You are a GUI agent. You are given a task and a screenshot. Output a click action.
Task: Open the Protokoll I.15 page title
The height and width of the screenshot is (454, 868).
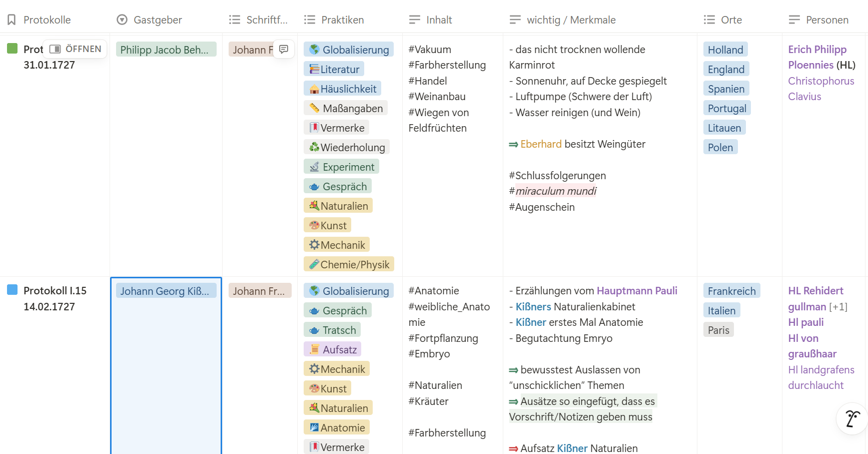pyautogui.click(x=55, y=291)
